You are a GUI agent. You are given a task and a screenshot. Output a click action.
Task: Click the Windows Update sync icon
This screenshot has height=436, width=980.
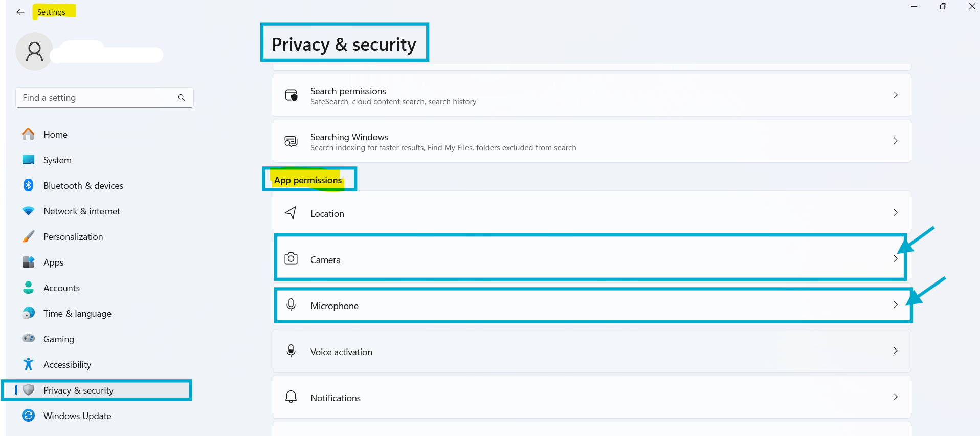(29, 416)
